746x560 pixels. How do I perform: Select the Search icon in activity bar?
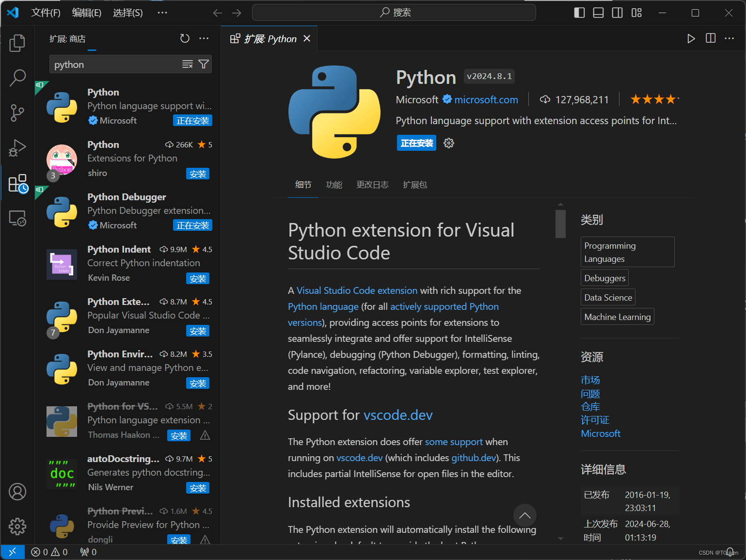click(17, 78)
